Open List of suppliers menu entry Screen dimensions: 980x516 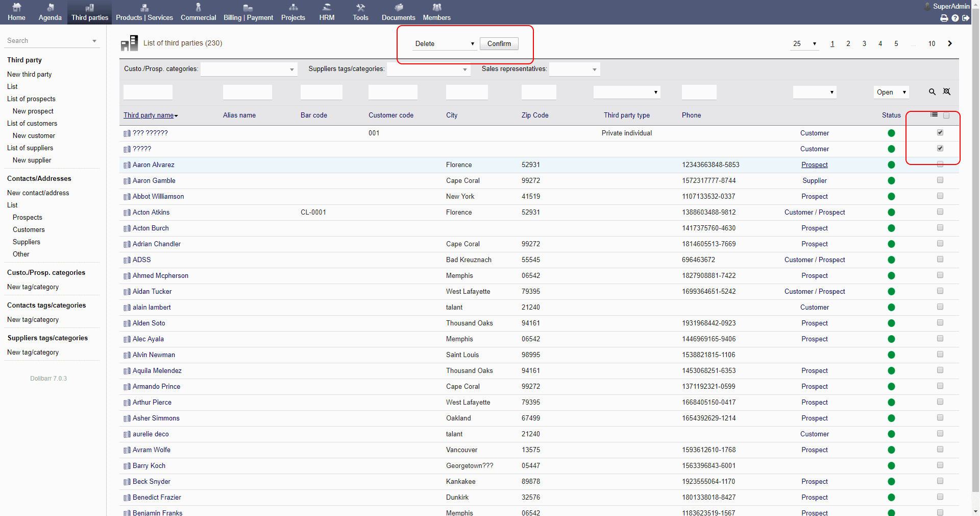point(30,148)
